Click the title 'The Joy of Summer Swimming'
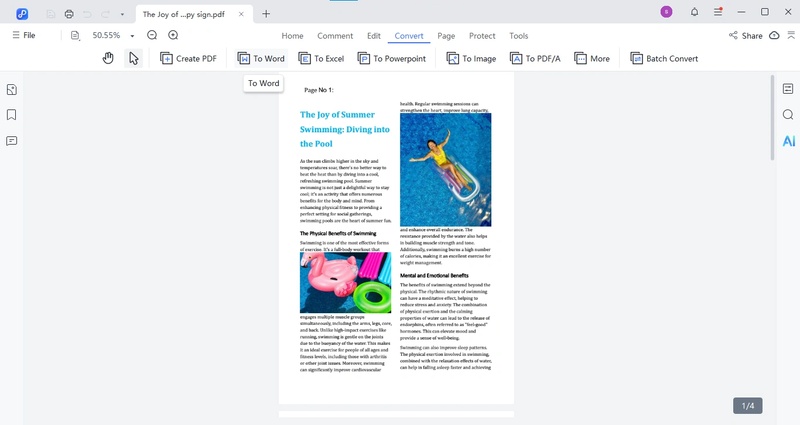 pos(344,129)
